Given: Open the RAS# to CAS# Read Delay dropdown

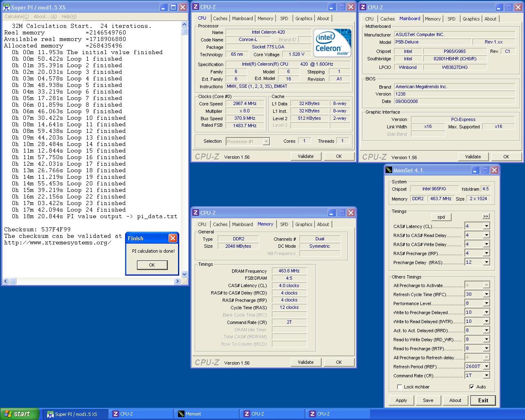Looking at the screenshot, I should (x=486, y=235).
